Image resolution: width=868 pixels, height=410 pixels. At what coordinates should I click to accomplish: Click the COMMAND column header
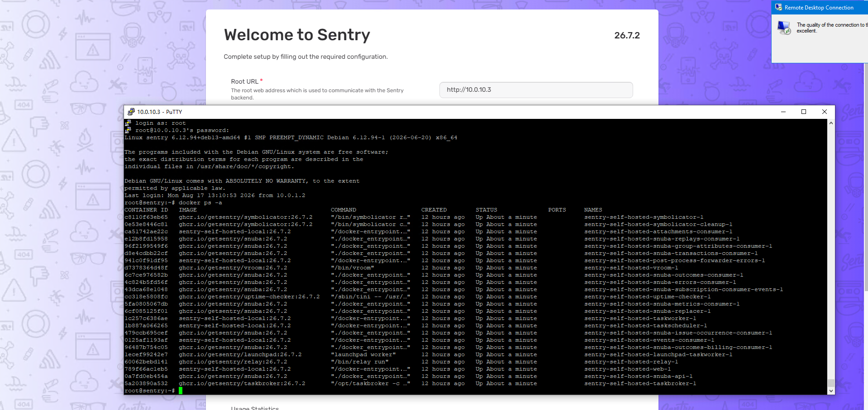point(343,210)
